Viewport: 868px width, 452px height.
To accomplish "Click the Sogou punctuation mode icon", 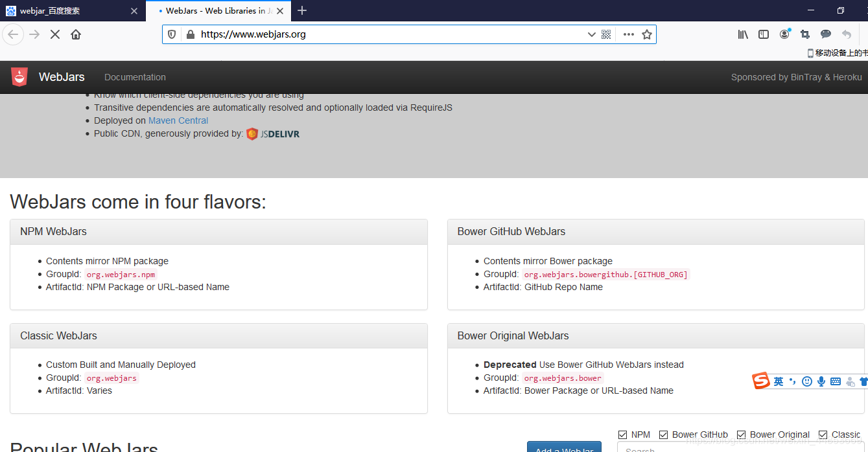I will [793, 381].
